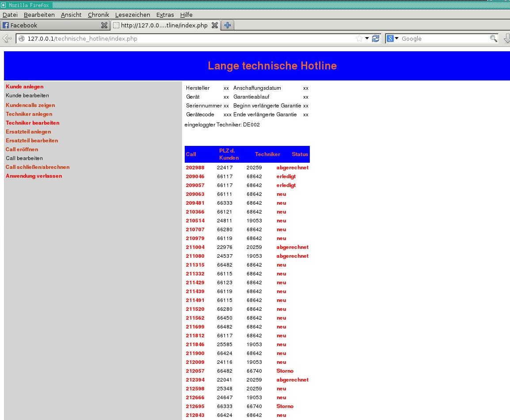The height and width of the screenshot is (420, 510).
Task: Open the search engine selector dropdown
Action: pos(393,38)
